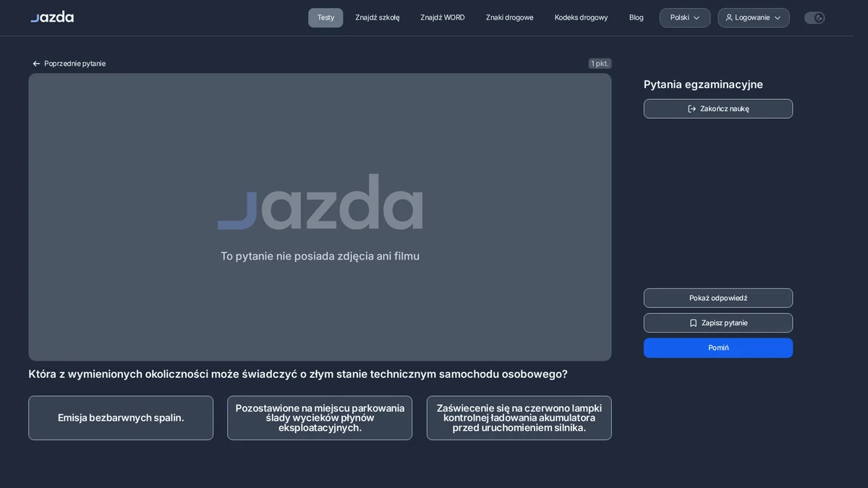
Task: Select answer about lampki kontrolnej ładowania akumulatora
Action: click(x=519, y=418)
